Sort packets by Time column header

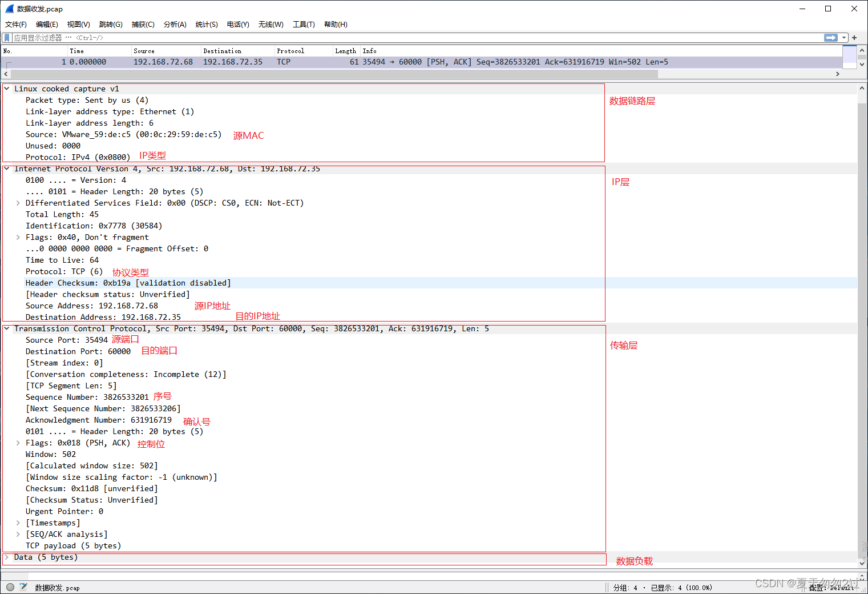pyautogui.click(x=100, y=51)
